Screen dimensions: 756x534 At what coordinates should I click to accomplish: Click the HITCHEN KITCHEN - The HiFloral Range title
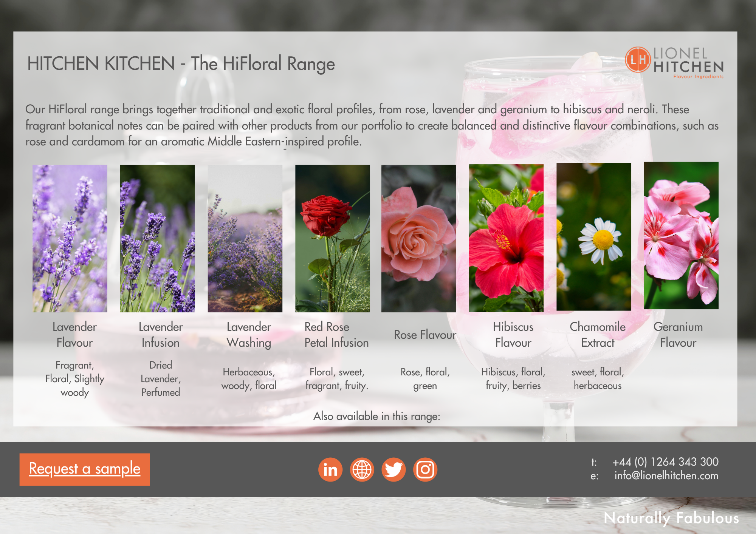181,63
